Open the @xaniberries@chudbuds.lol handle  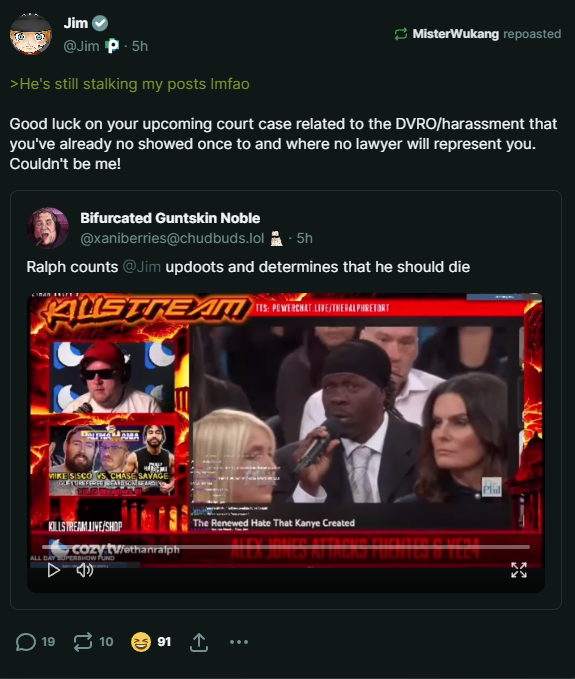(172, 238)
